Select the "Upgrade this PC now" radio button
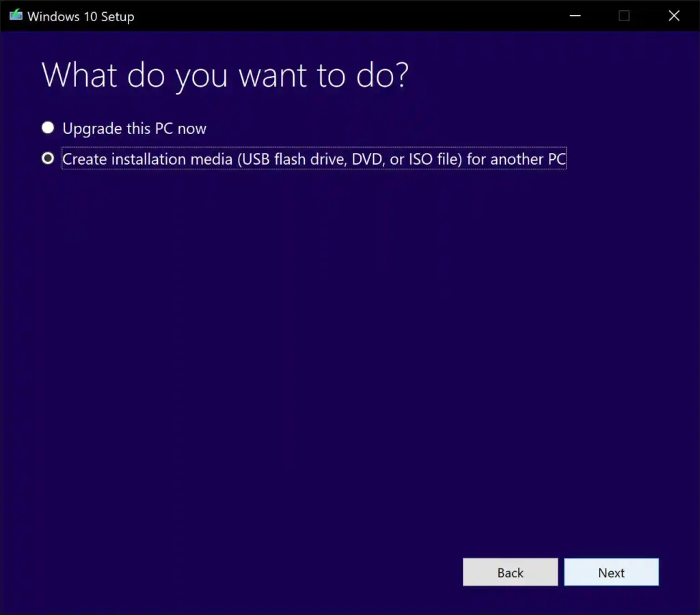 48,128
